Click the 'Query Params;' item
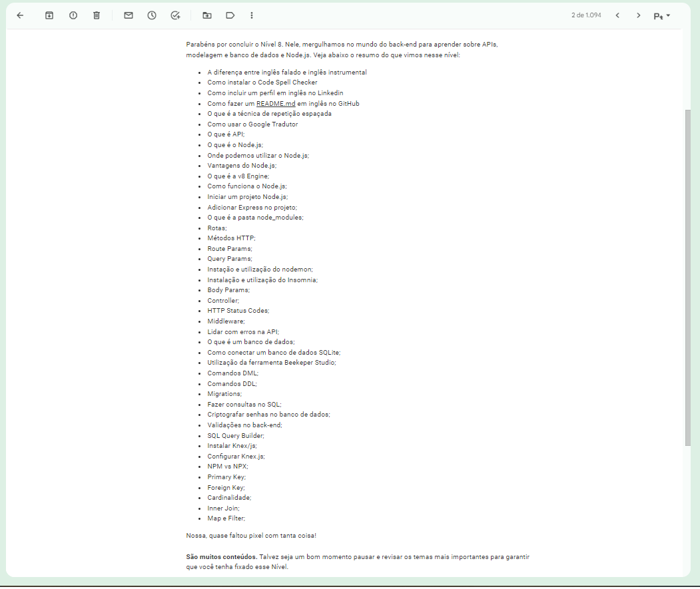The height and width of the screenshot is (589, 700). click(x=230, y=259)
